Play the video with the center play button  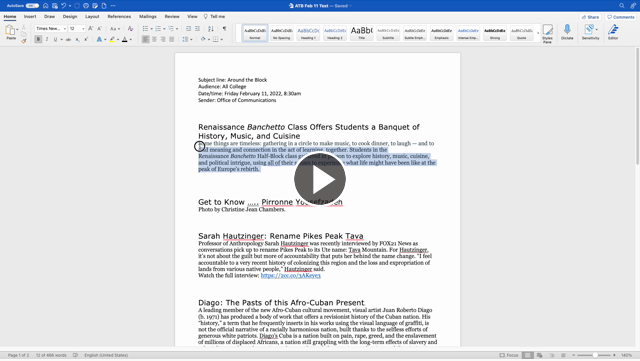click(x=320, y=179)
